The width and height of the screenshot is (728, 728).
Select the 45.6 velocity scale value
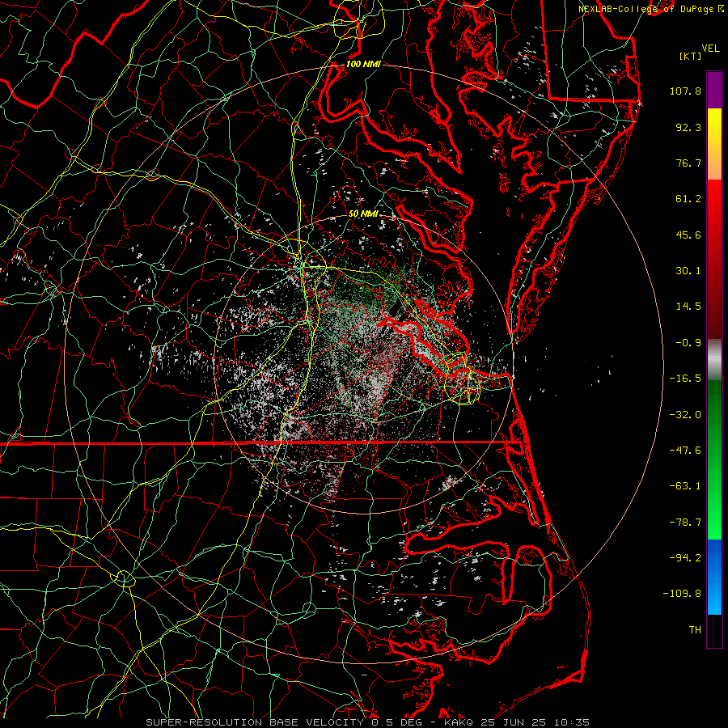coord(688,235)
